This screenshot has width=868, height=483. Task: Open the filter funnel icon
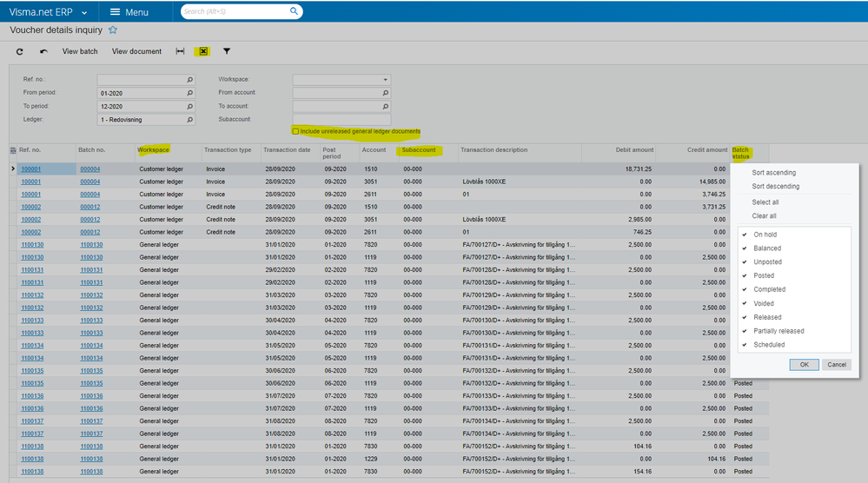pos(227,52)
